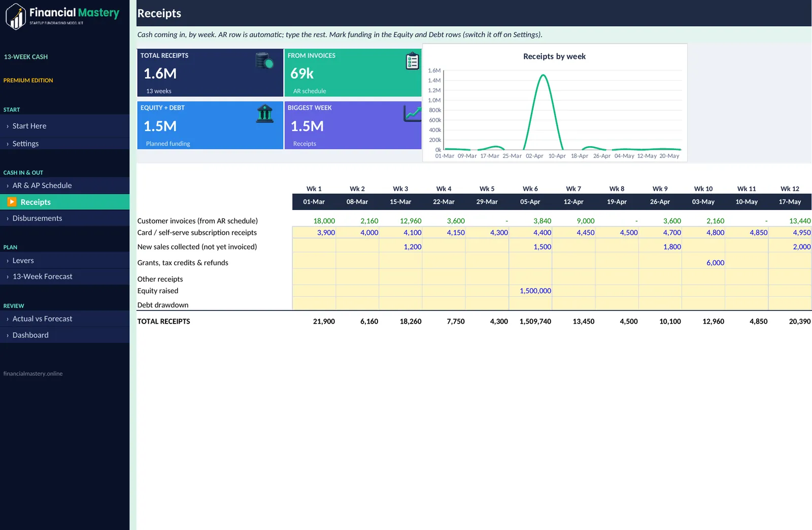Screen dimensions: 812x530
Task: Click the Total Receipts value 1,509,740
Action: point(535,322)
